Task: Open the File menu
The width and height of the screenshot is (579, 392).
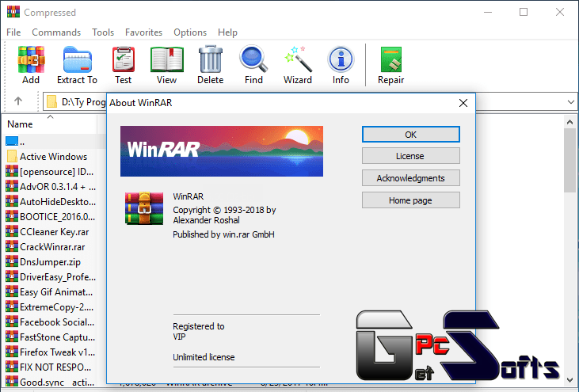Action: pos(13,32)
